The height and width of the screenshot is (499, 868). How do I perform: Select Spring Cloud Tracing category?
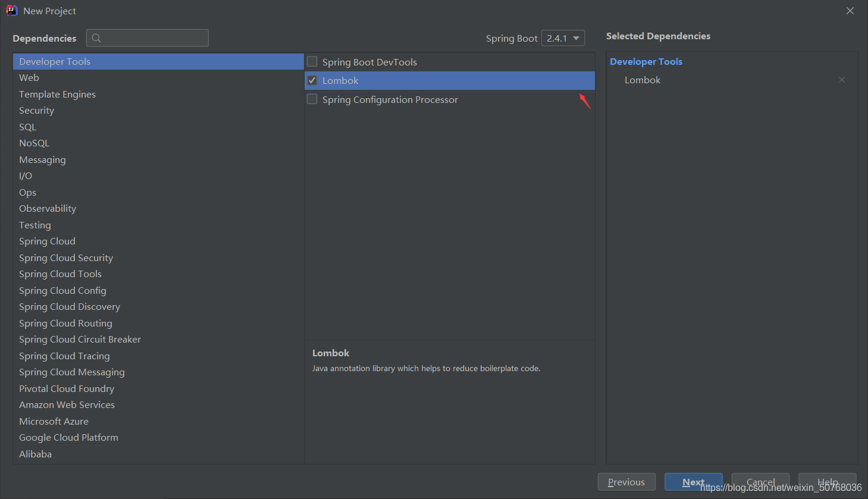(158, 356)
